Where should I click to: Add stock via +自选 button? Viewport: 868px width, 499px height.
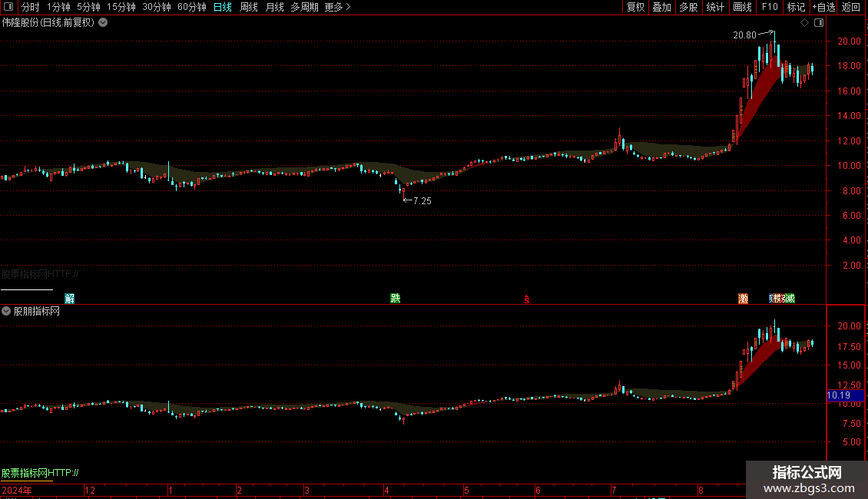(823, 7)
